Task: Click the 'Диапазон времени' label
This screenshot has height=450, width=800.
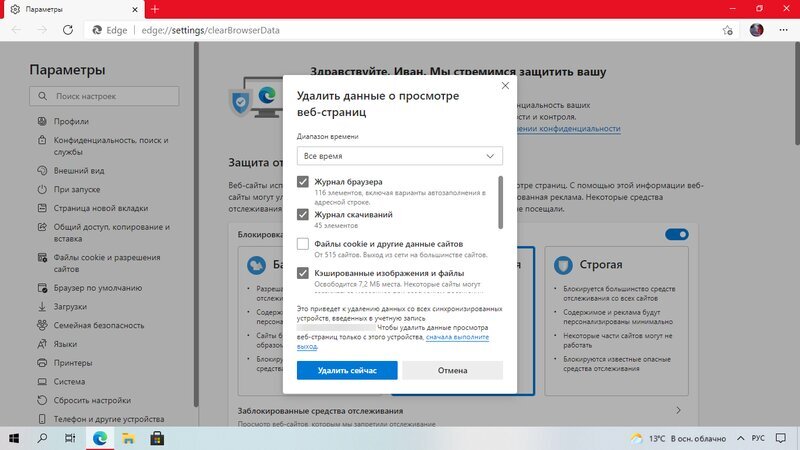Action: pos(328,136)
